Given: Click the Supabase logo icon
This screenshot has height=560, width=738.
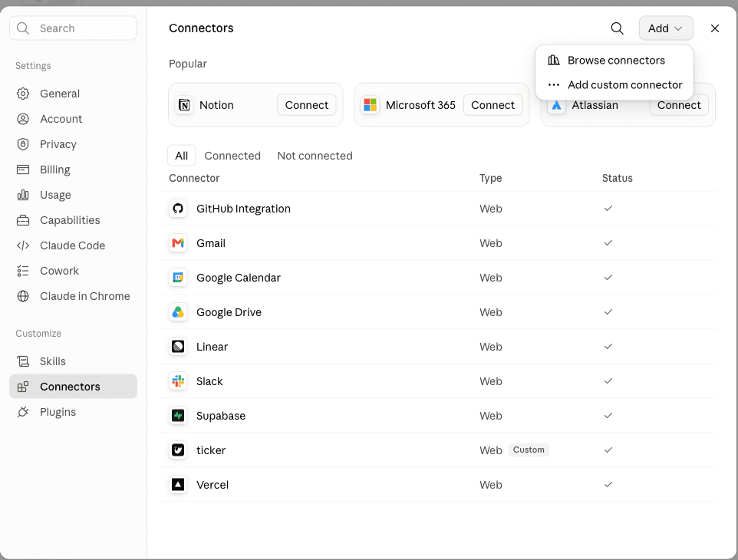Looking at the screenshot, I should coord(178,416).
